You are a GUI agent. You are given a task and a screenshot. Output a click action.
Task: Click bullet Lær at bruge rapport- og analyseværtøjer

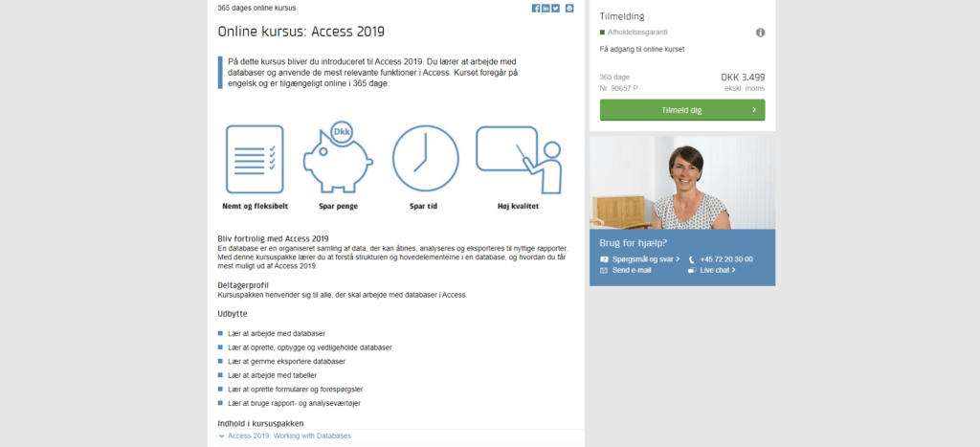(x=295, y=403)
